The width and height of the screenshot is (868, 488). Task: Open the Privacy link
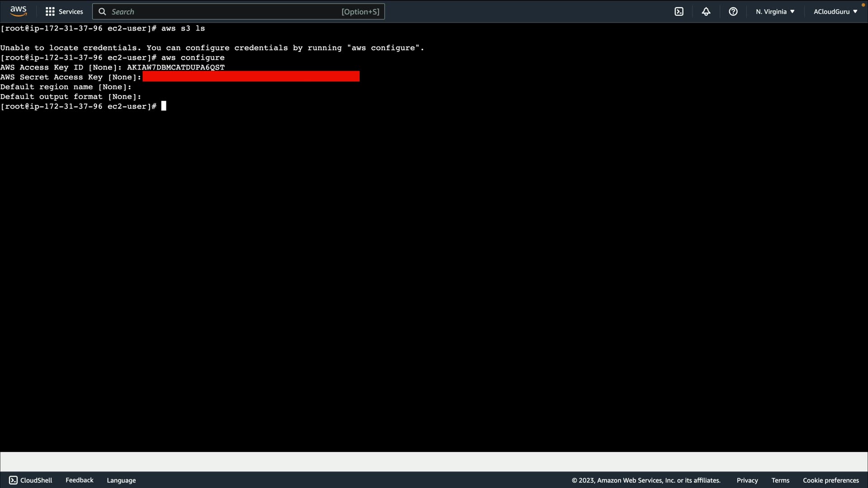click(x=747, y=480)
